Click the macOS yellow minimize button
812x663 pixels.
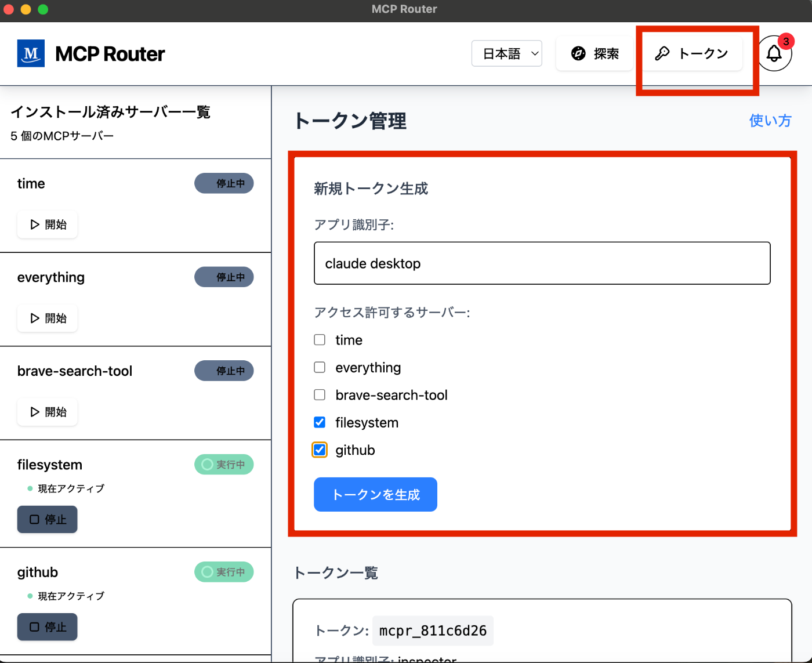[26, 9]
